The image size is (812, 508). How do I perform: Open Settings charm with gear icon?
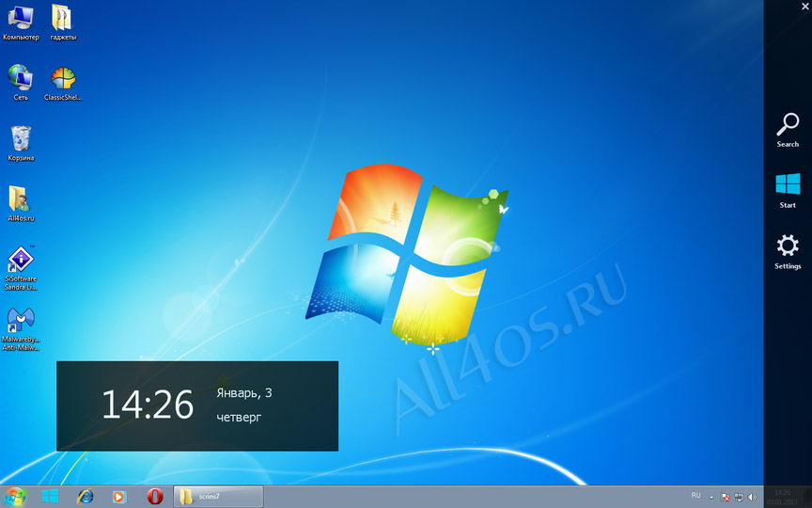pos(788,252)
